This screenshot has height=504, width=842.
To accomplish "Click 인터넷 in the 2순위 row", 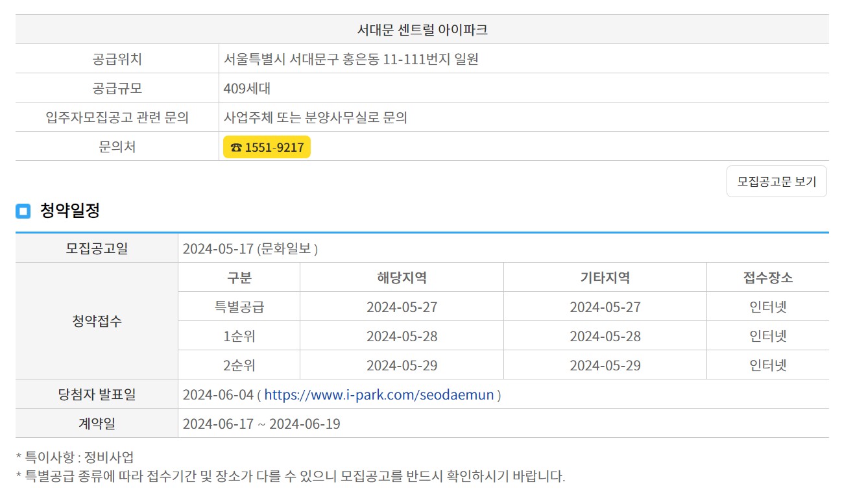I will (x=768, y=365).
